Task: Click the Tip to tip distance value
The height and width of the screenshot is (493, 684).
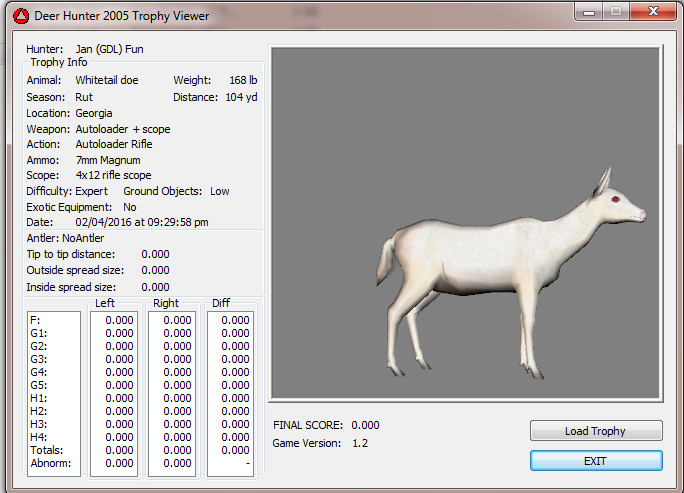Action: 155,254
